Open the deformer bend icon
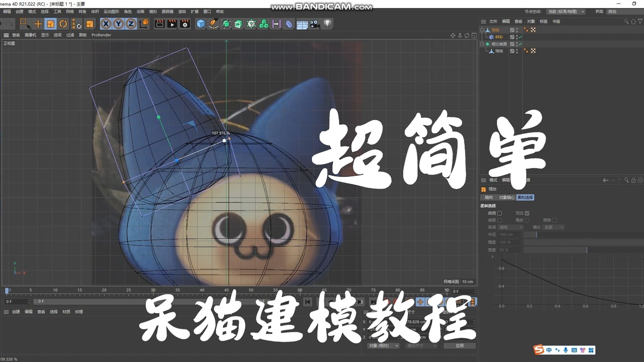Image resolution: width=644 pixels, height=362 pixels. [x=289, y=24]
